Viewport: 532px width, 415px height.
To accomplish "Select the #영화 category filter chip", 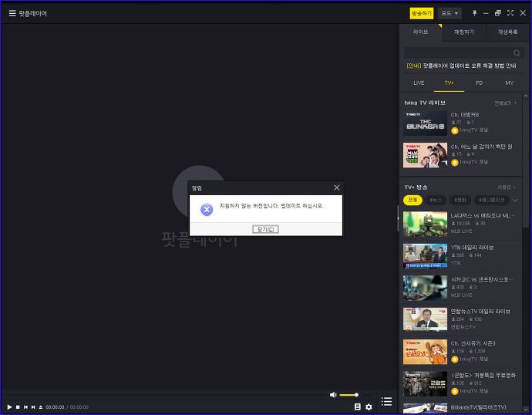I will tap(460, 201).
